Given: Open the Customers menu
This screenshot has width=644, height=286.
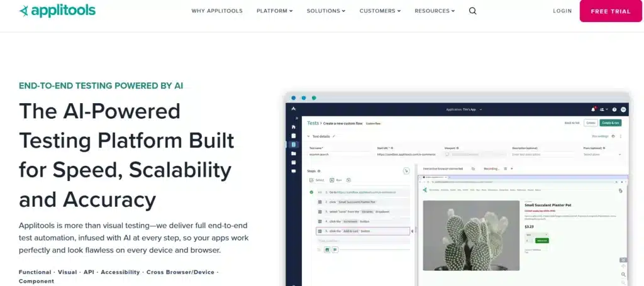Looking at the screenshot, I should pos(380,11).
